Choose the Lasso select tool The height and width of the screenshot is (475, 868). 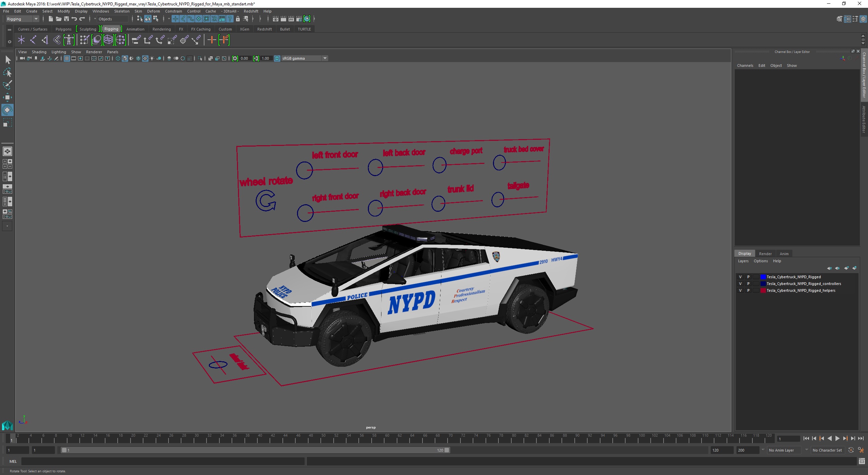click(7, 73)
